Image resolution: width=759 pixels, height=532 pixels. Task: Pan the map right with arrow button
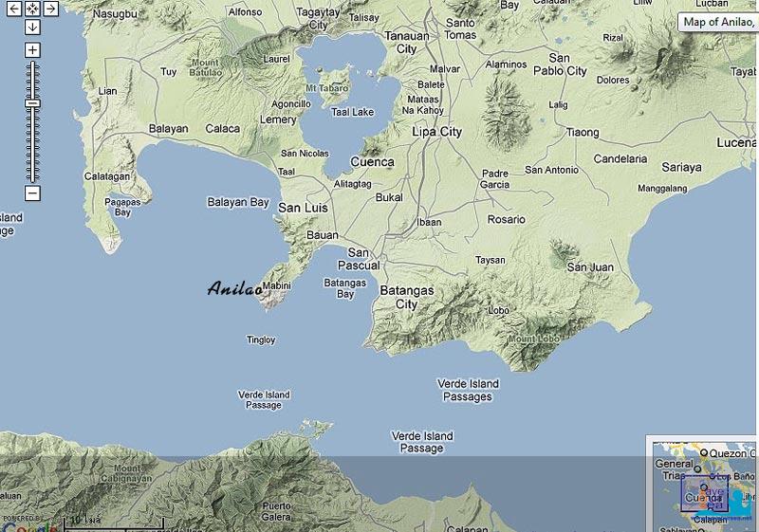pos(50,9)
